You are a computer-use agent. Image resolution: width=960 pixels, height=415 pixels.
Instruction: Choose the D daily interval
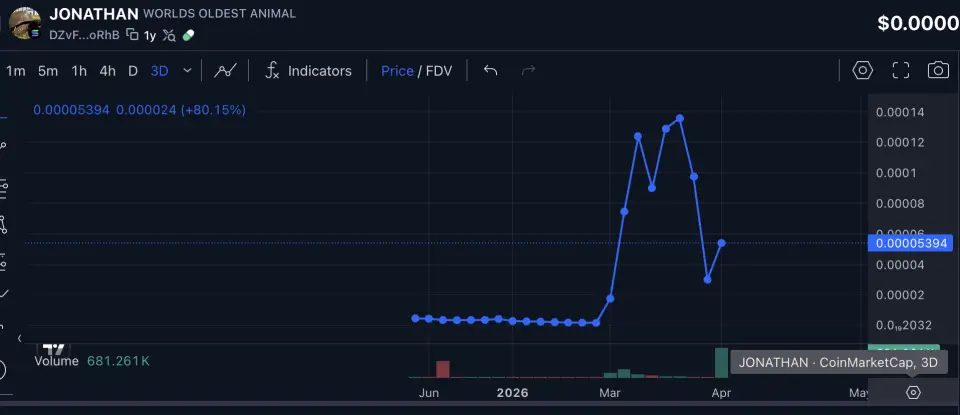(133, 71)
